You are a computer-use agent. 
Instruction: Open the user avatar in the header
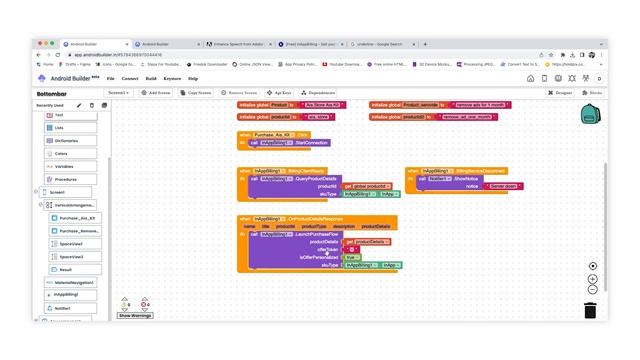pyautogui.click(x=599, y=79)
